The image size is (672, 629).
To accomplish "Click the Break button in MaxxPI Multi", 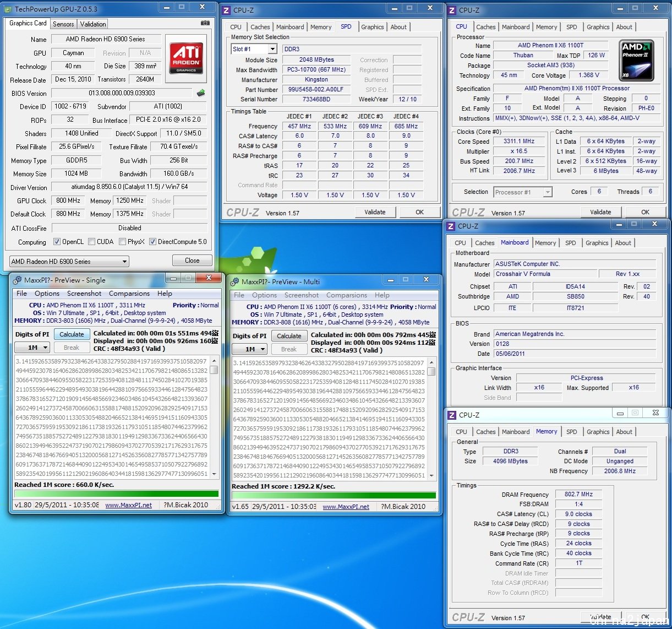I will (289, 349).
